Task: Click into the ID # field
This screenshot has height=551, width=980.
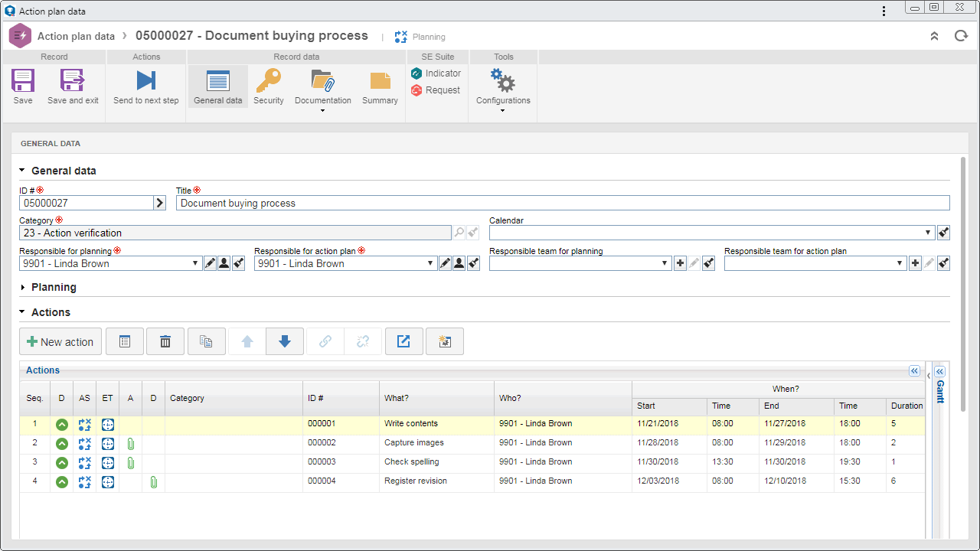Action: (87, 203)
